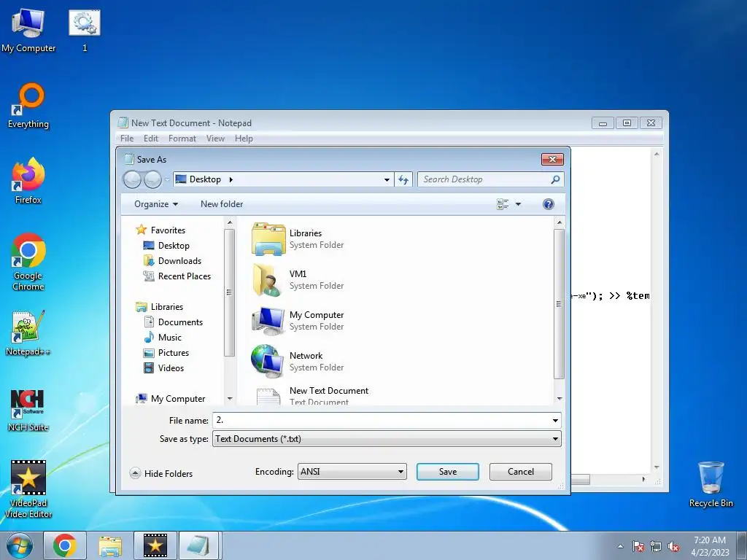This screenshot has width=747, height=560.
Task: Switch to VideoPad in the taskbar
Action: point(155,545)
